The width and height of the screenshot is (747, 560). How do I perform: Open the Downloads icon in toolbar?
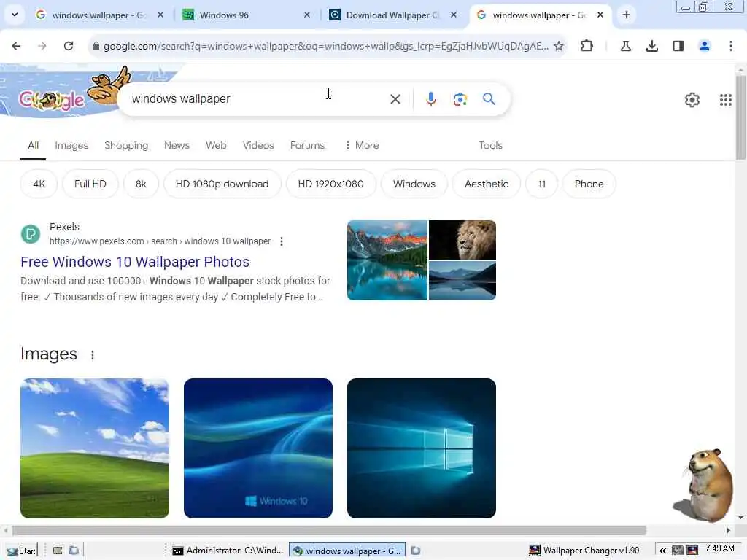click(x=652, y=46)
